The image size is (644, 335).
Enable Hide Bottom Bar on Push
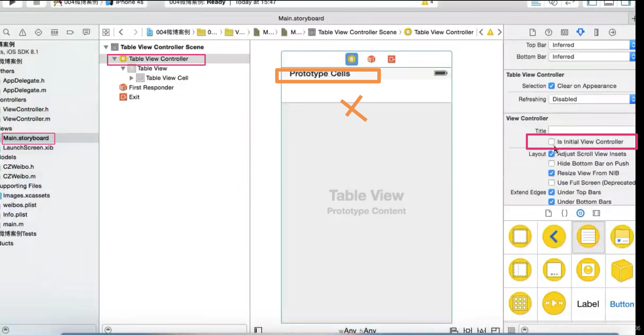pos(552,163)
